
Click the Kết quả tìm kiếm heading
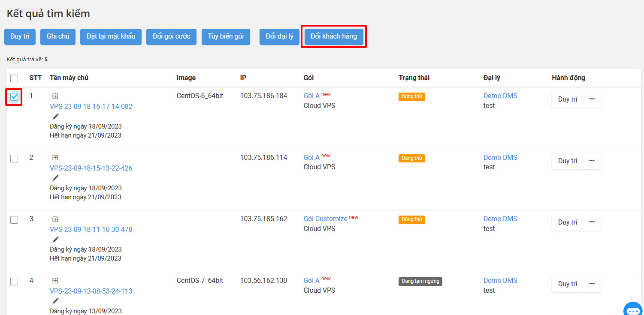pos(48,14)
